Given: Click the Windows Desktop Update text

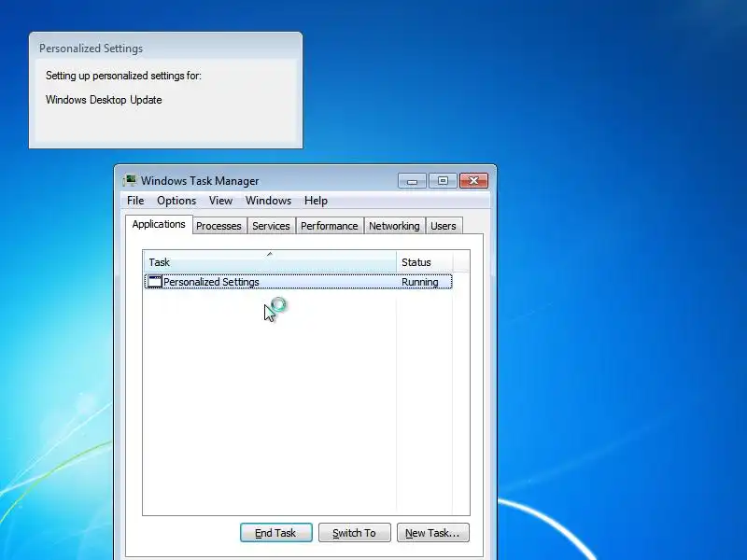Looking at the screenshot, I should click(104, 100).
